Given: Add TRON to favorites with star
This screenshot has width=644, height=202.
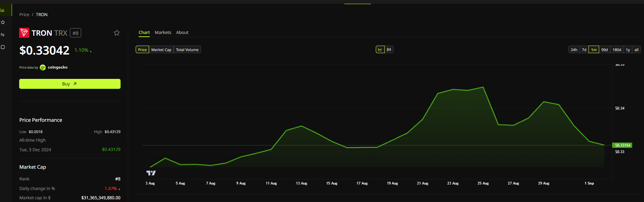Looking at the screenshot, I should point(117,33).
